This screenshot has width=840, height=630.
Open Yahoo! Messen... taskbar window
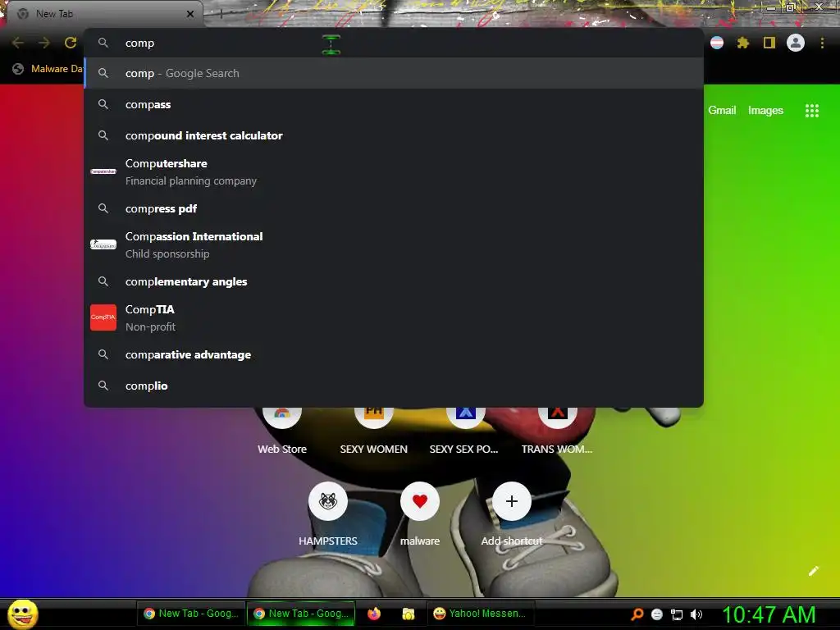(480, 614)
